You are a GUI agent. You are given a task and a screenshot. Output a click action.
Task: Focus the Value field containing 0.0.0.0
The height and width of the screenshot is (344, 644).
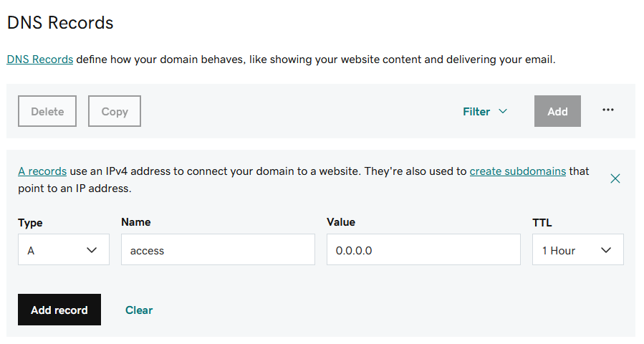pos(423,249)
